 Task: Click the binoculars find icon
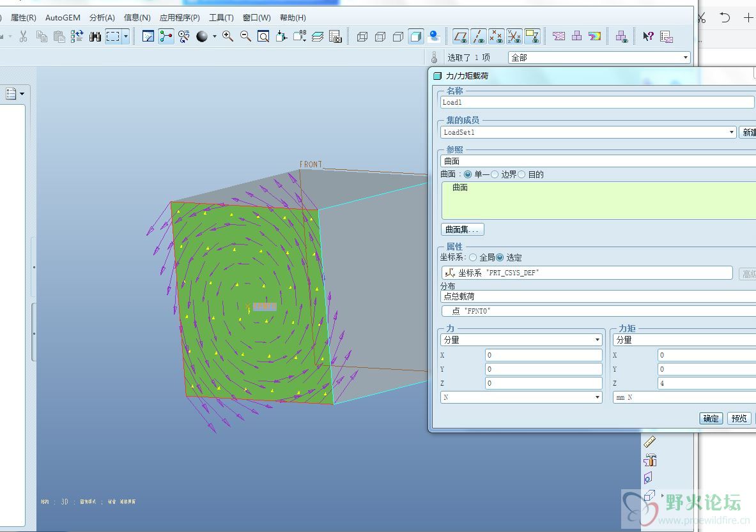(95, 36)
